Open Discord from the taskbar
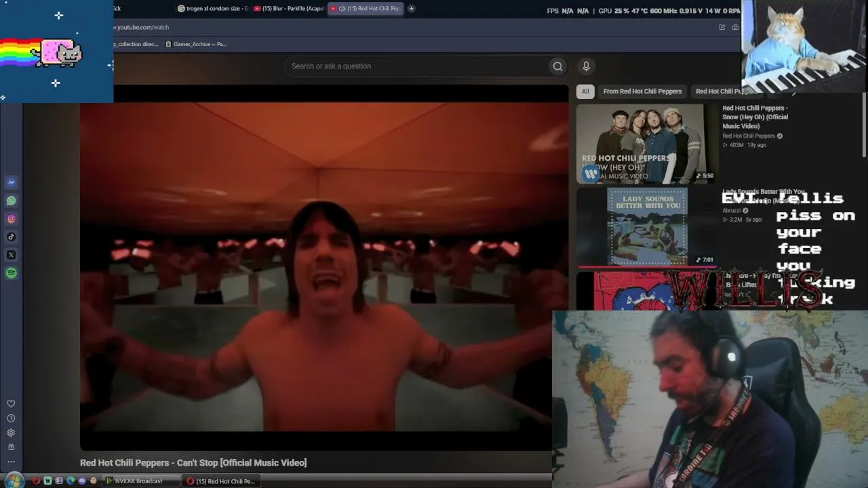868x488 pixels. (x=82, y=481)
